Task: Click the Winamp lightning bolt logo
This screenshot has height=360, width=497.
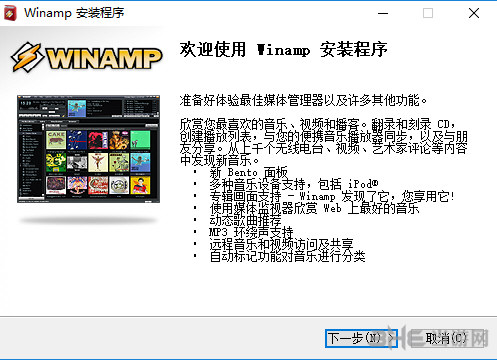Action: tap(27, 57)
